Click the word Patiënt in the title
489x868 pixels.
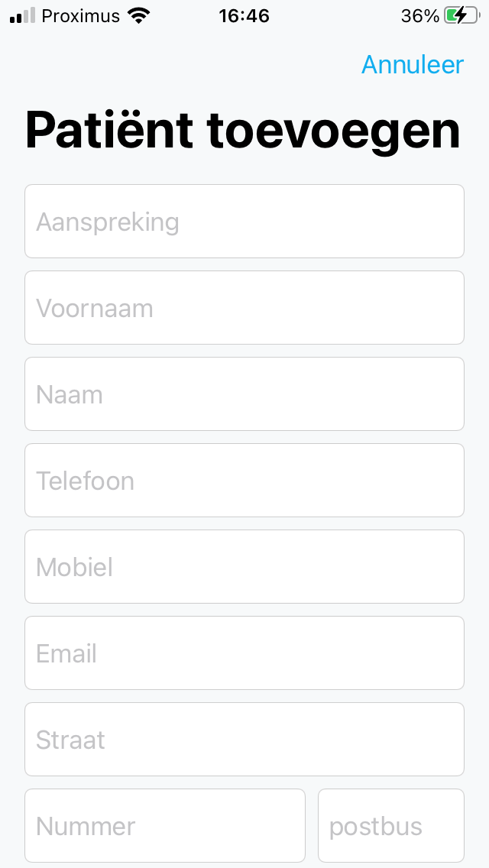[x=109, y=131]
